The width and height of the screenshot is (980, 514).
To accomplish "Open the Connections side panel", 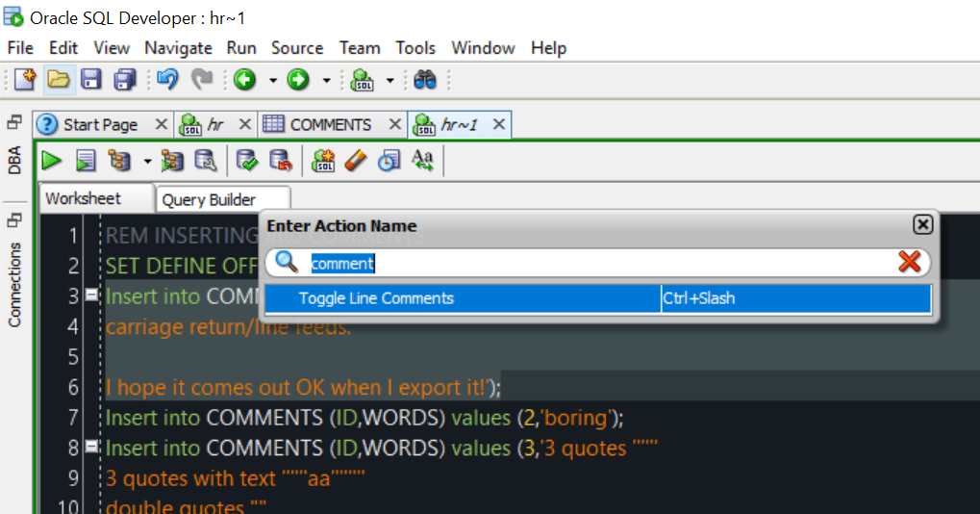I will [x=14, y=285].
